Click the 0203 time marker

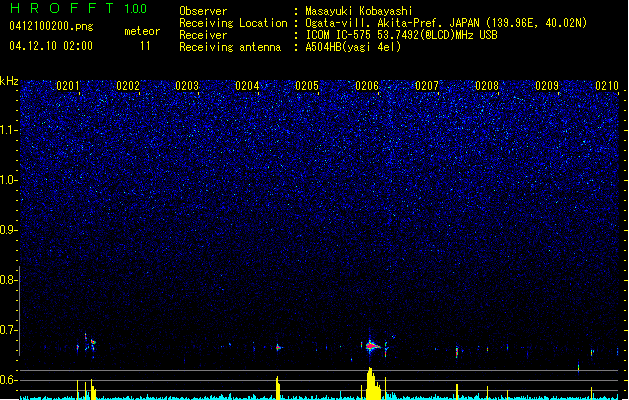pos(187,86)
